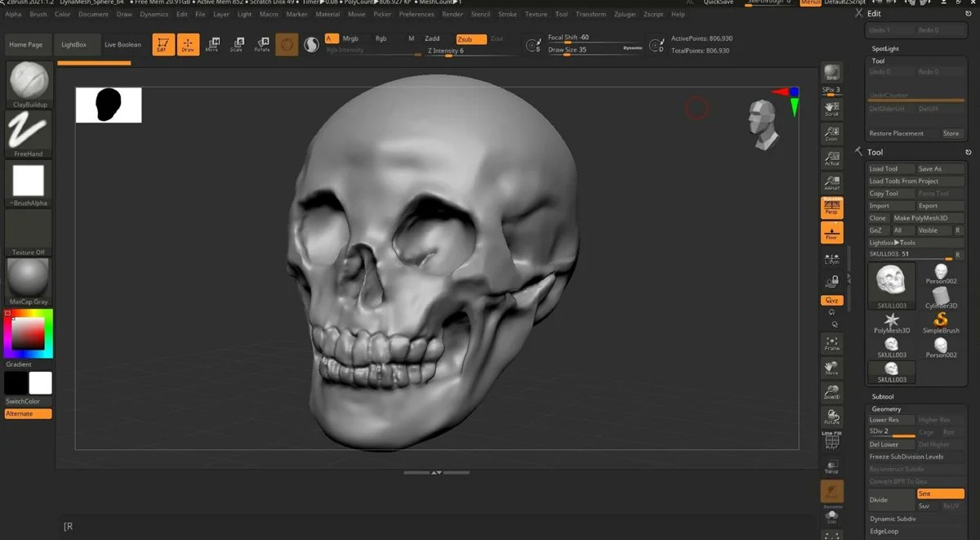Click the Load Tool button
The image size is (980, 540).
point(884,168)
